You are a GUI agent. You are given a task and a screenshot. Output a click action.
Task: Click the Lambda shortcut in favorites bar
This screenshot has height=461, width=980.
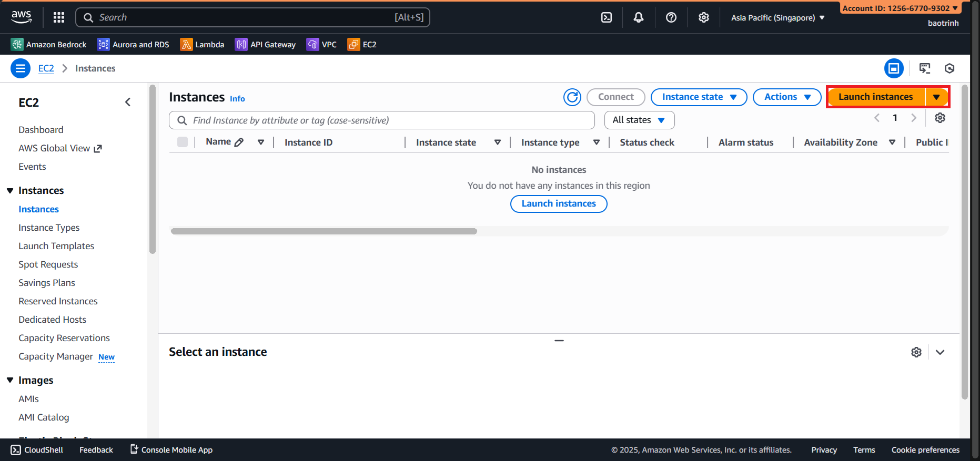[203, 45]
